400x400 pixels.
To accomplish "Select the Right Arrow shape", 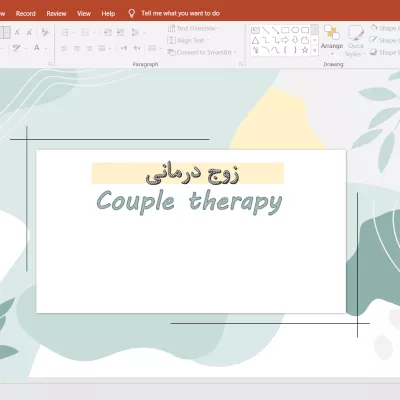I will pyautogui.click(x=285, y=40).
